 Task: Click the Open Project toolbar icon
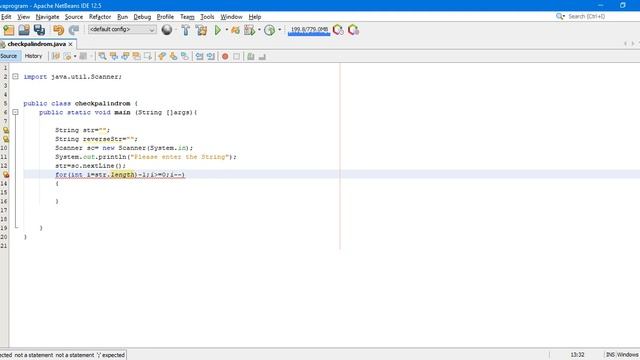coord(24,30)
